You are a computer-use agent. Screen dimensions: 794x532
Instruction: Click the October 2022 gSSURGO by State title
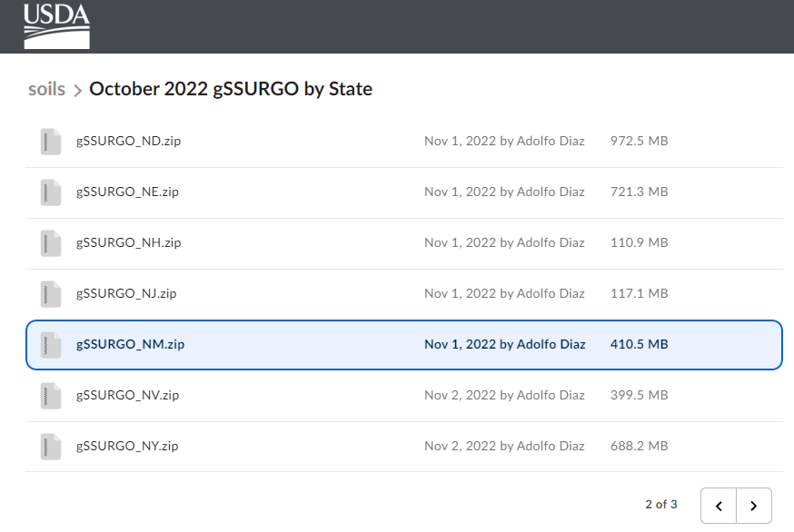point(231,89)
